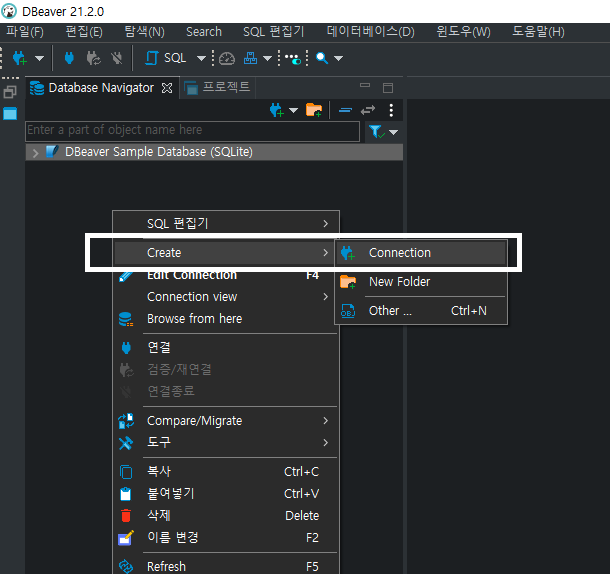The height and width of the screenshot is (574, 610).
Task: Open dropdown beside navigator New Connection icon
Action: click(294, 111)
